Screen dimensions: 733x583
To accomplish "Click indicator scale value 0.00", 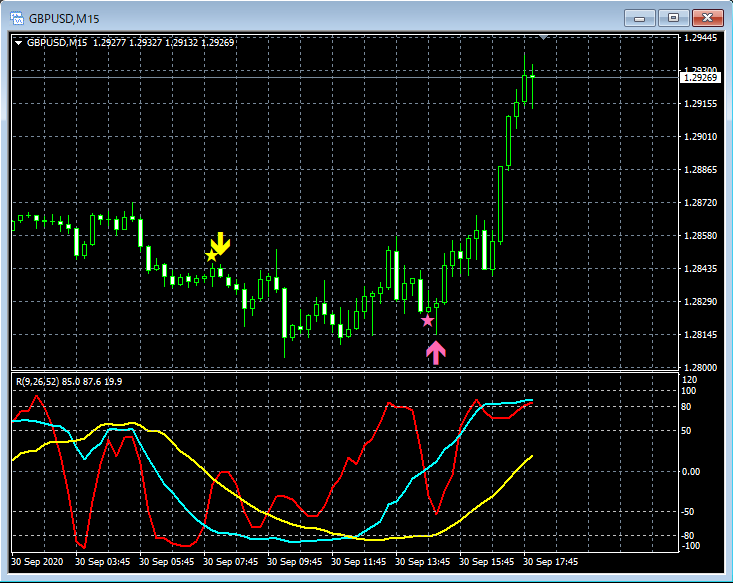I will pyautogui.click(x=691, y=472).
